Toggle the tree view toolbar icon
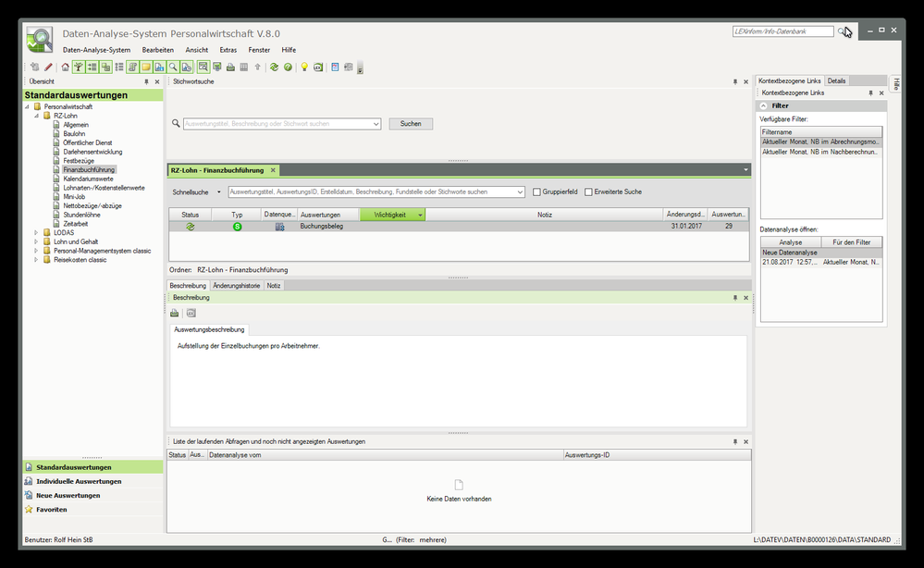The width and height of the screenshot is (924, 568). click(79, 68)
